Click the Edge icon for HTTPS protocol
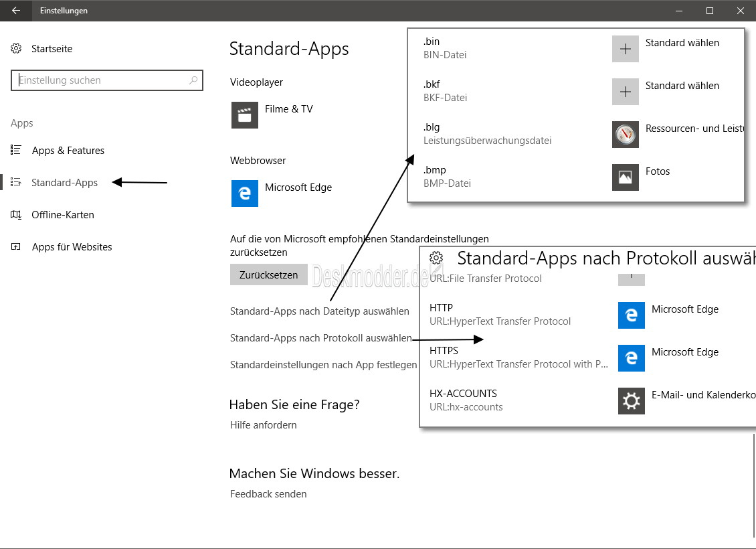This screenshot has width=756, height=549. point(632,358)
